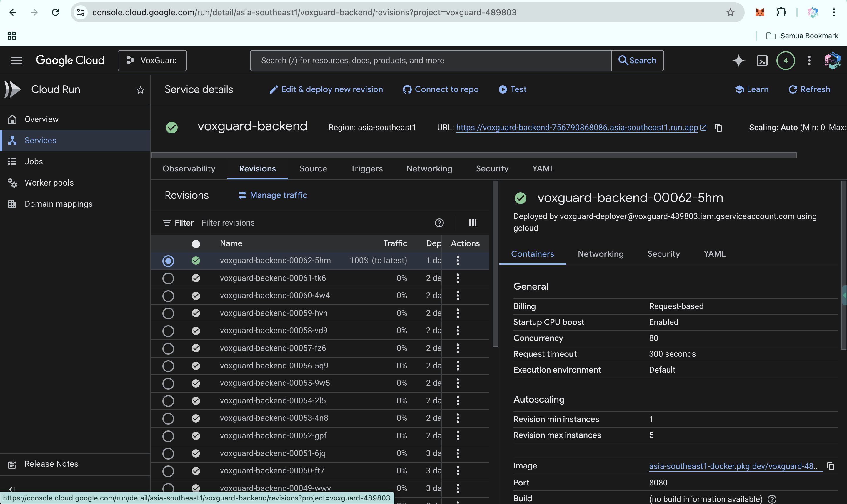
Task: Click Edit & deploy new revision
Action: pos(326,89)
